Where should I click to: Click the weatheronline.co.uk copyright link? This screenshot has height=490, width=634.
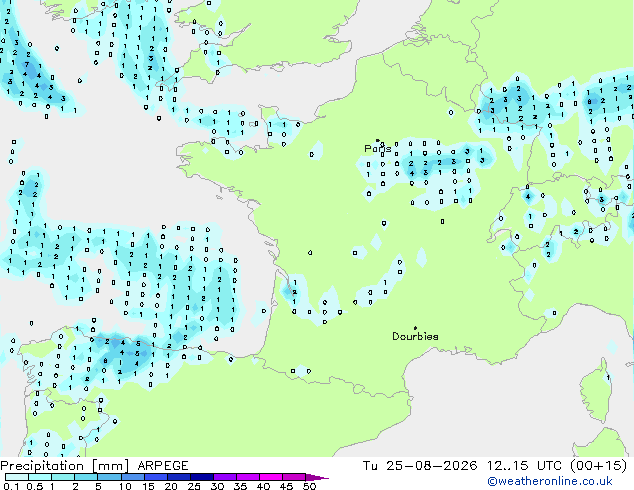tap(549, 481)
